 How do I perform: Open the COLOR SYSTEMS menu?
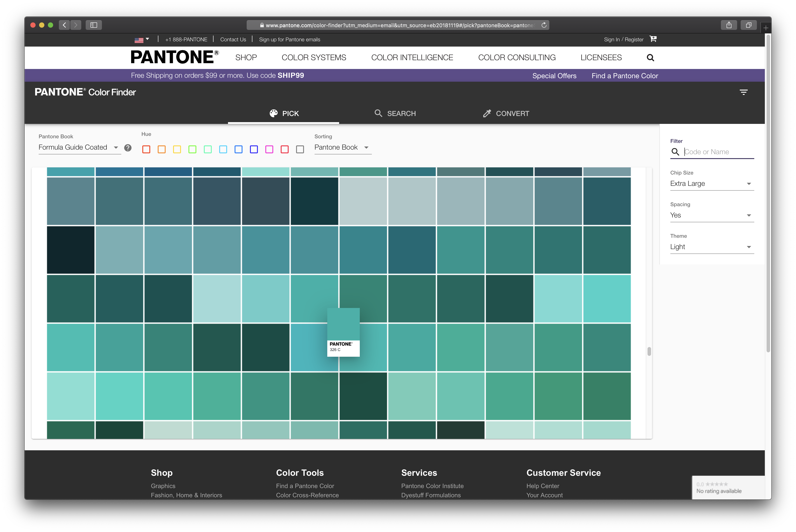pyautogui.click(x=314, y=58)
